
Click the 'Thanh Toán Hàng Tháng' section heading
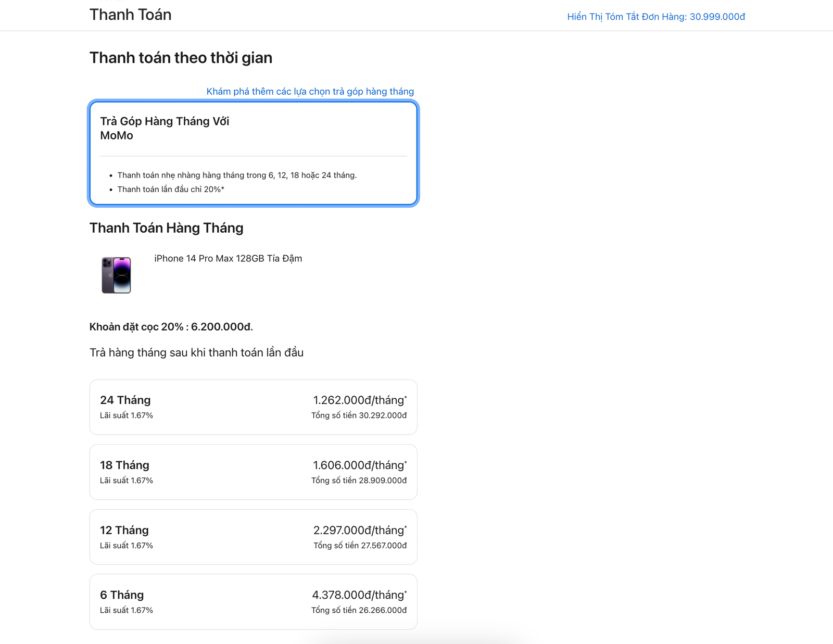167,228
